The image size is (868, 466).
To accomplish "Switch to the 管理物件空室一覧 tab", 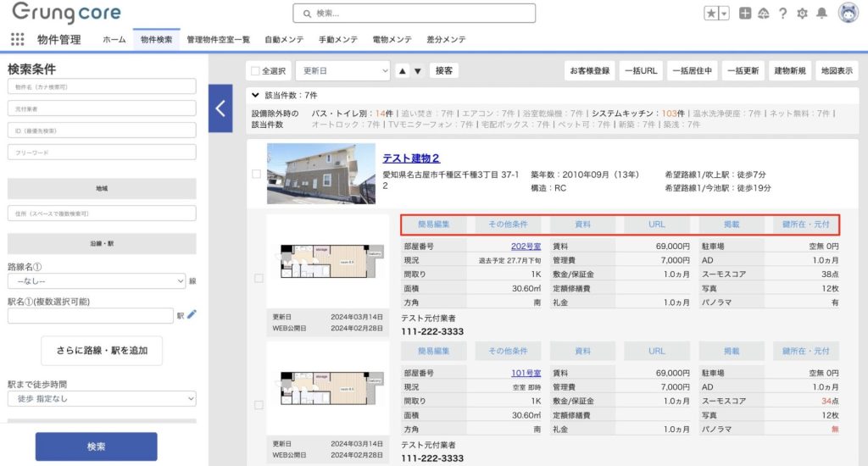I will 218,40.
